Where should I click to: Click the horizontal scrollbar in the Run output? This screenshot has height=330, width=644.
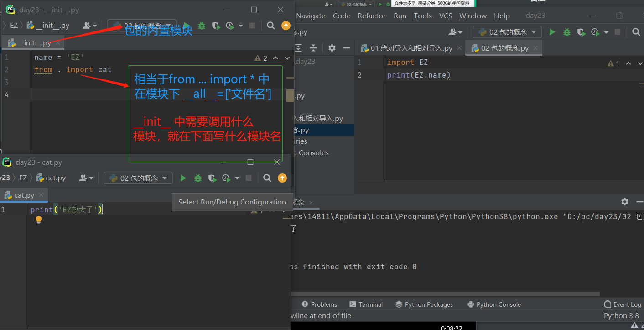pyautogui.click(x=445, y=294)
